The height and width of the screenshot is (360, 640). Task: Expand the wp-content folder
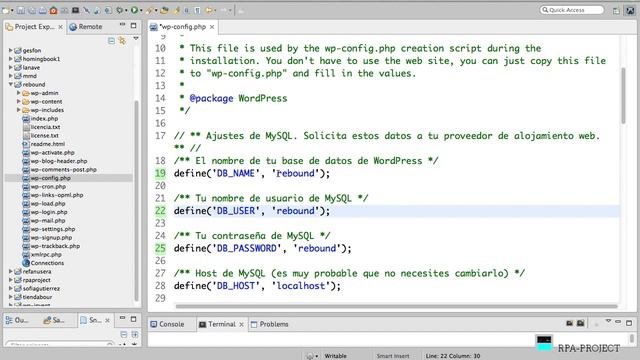(18, 102)
